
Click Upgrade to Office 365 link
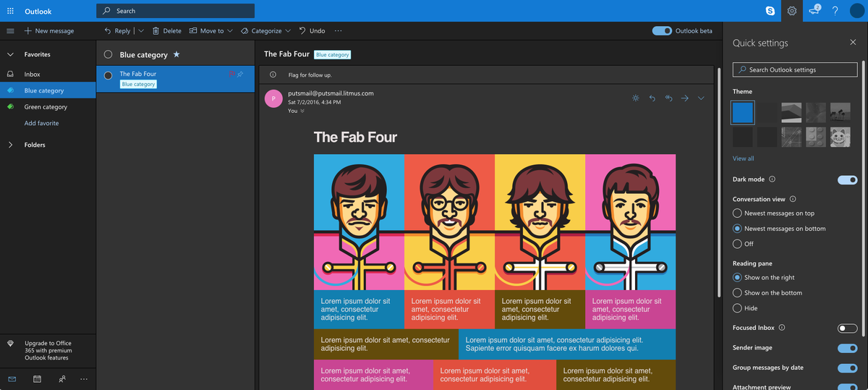[48, 350]
